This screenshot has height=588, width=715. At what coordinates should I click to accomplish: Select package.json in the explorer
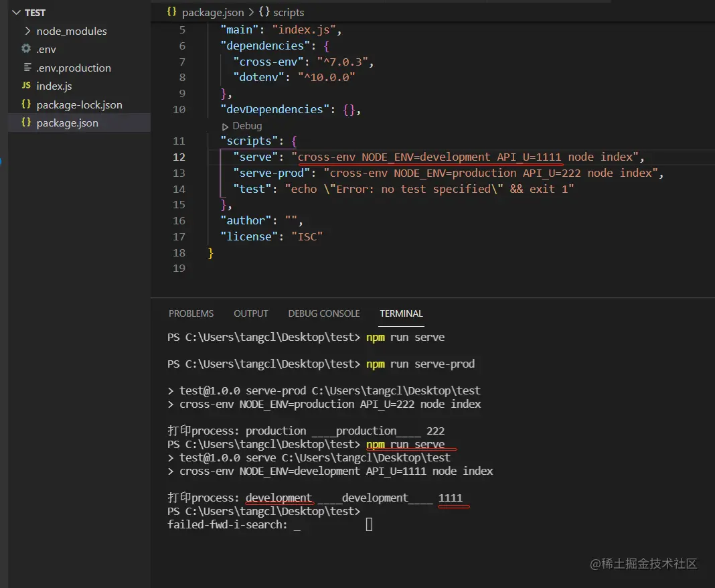pos(68,123)
